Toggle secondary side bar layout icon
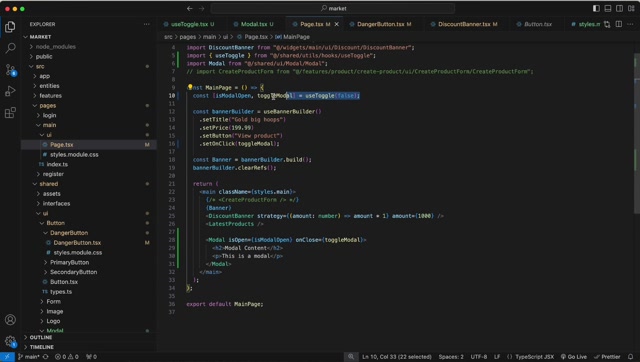This screenshot has width=640, height=362. click(x=620, y=9)
